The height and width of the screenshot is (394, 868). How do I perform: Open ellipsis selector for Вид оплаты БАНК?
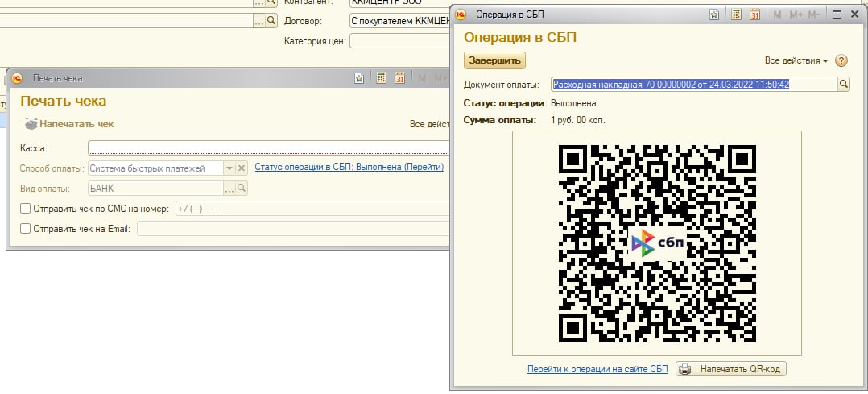click(x=229, y=189)
